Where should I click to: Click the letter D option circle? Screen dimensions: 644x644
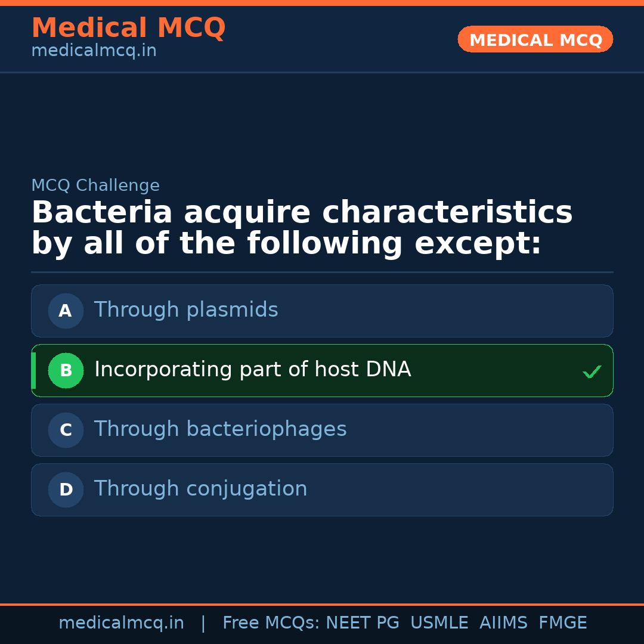pos(66,490)
